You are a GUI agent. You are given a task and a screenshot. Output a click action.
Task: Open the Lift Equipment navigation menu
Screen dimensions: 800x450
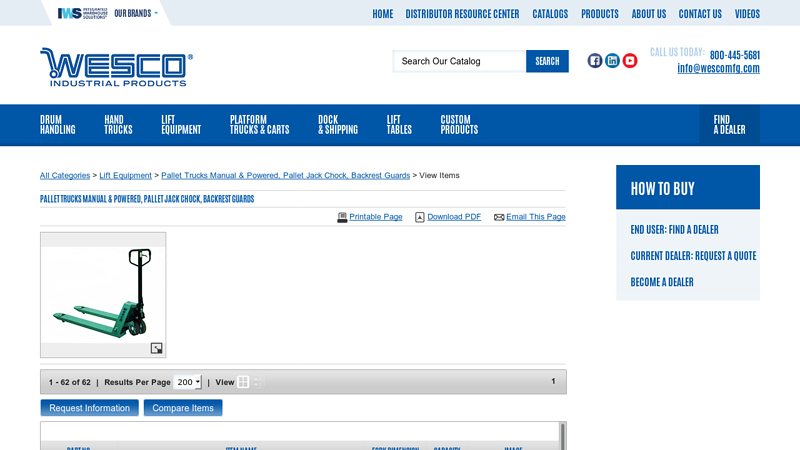[181, 124]
